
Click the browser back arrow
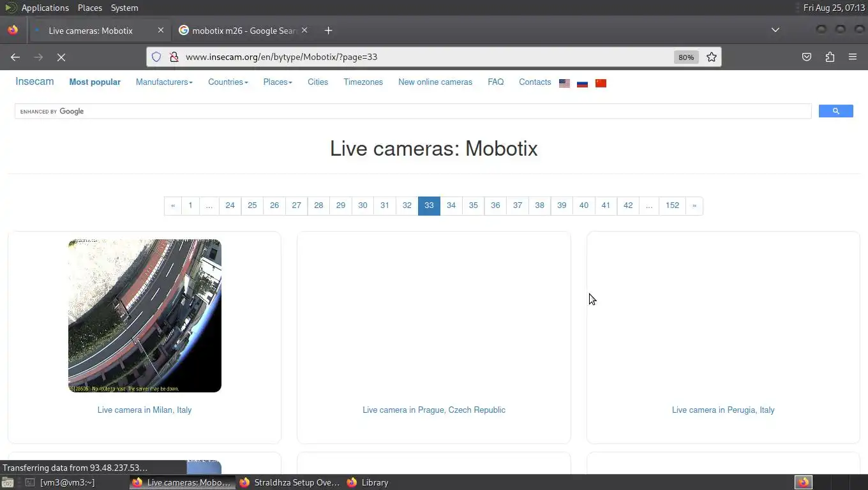tap(15, 57)
